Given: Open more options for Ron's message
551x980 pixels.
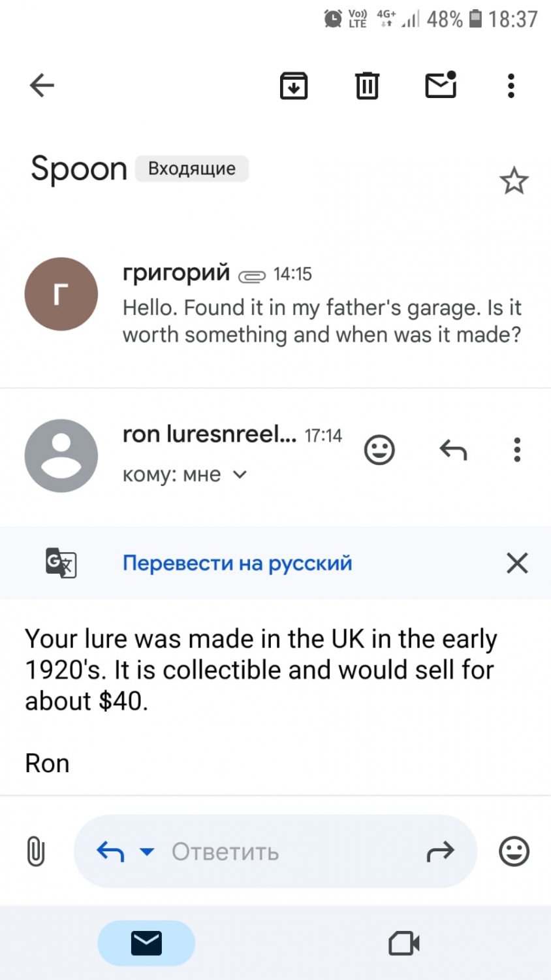Looking at the screenshot, I should click(517, 450).
